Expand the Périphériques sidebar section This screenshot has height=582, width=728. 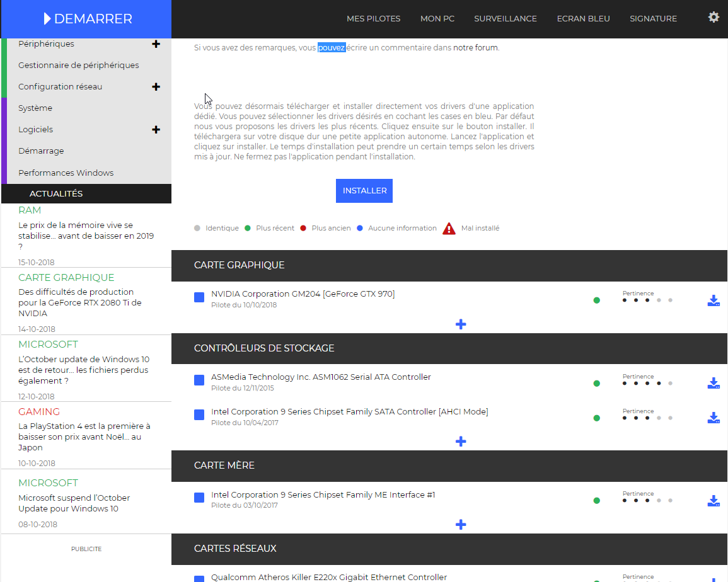coord(156,44)
